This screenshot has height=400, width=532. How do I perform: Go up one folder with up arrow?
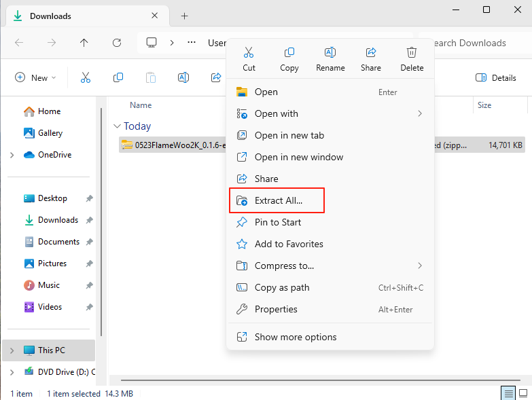[84, 43]
